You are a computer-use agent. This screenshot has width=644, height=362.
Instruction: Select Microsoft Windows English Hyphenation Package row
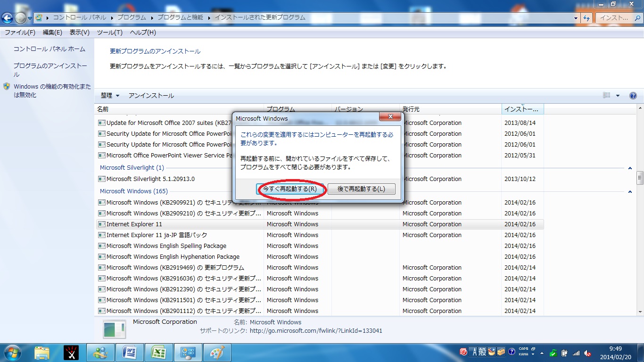pyautogui.click(x=320, y=257)
